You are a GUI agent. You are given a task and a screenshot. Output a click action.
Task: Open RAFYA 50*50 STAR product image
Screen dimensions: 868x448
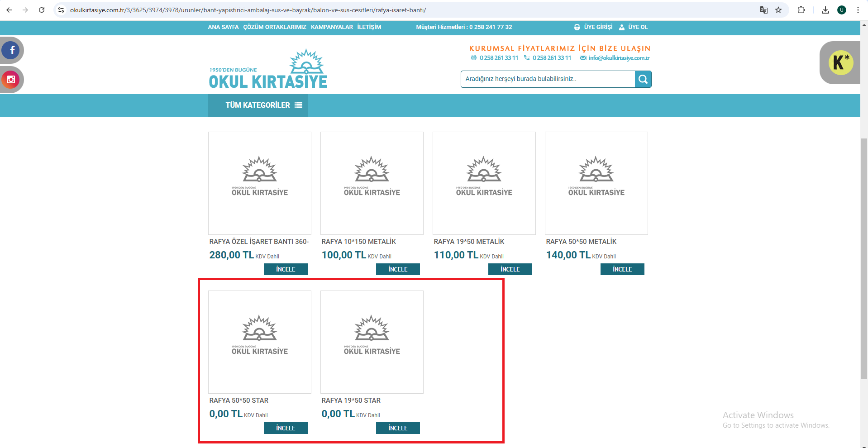260,342
